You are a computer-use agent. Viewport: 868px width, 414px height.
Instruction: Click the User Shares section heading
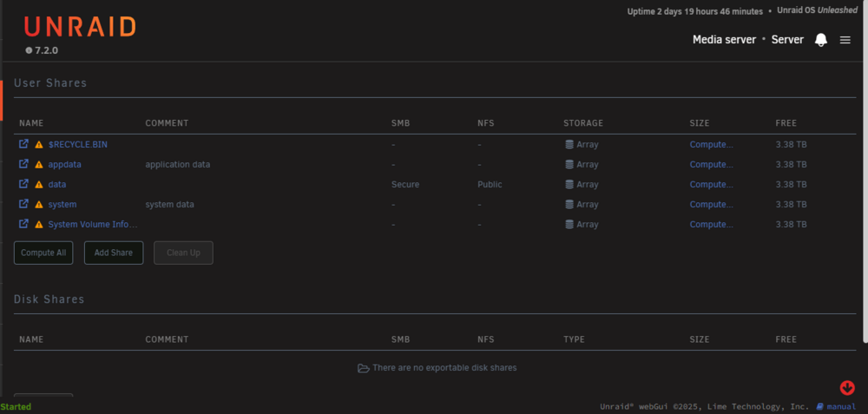click(x=50, y=83)
